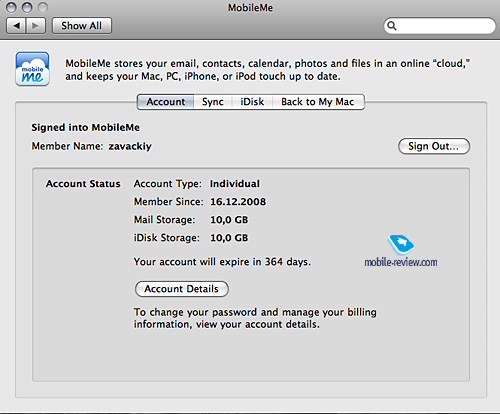Select the Account tab
Screen dimensions: 500x414
click(166, 102)
